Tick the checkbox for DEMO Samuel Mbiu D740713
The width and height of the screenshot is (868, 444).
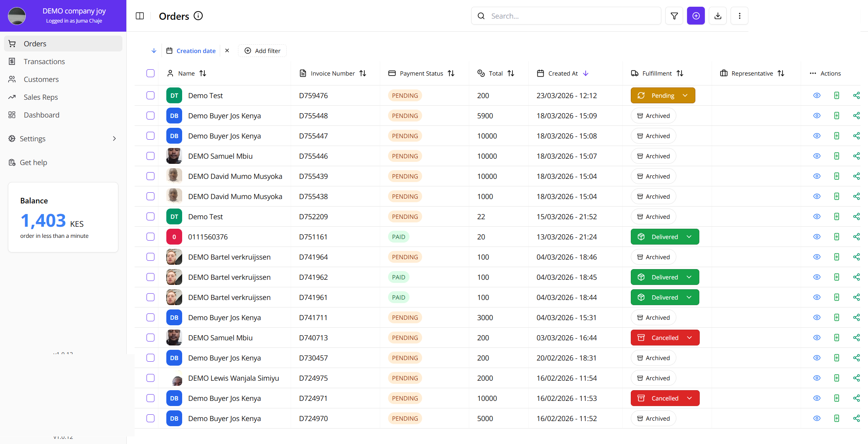click(x=150, y=338)
